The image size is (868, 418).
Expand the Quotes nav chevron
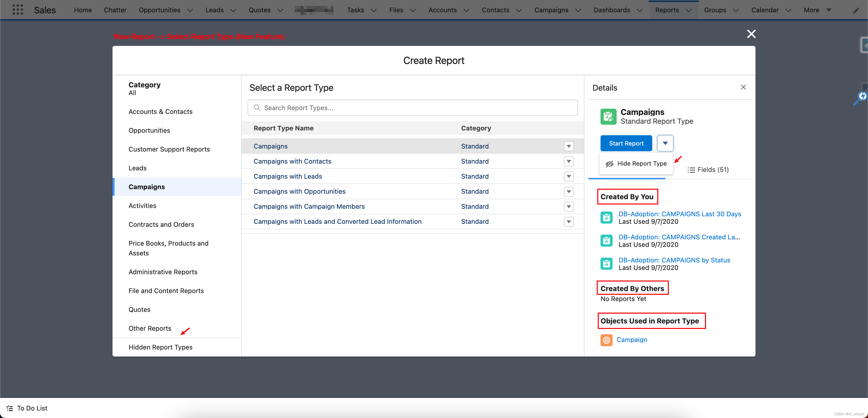[280, 11]
